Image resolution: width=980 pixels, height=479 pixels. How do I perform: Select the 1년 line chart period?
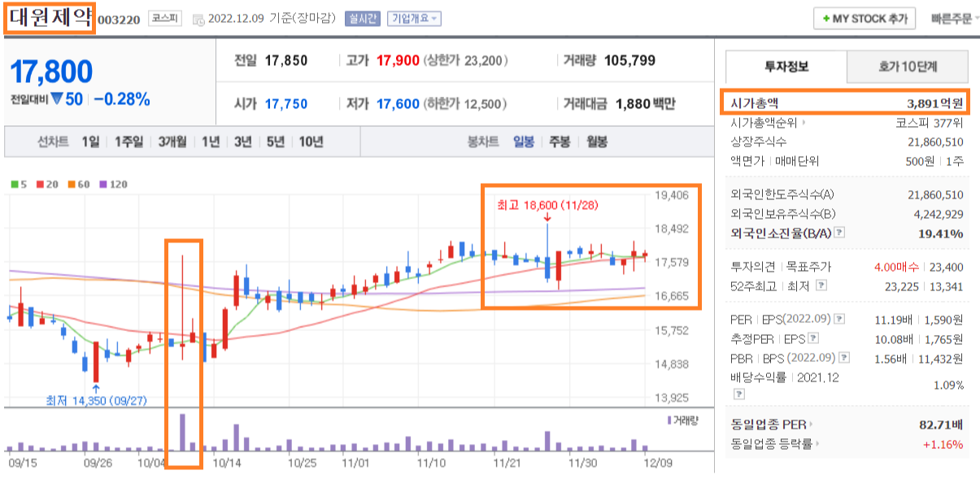[x=211, y=142]
